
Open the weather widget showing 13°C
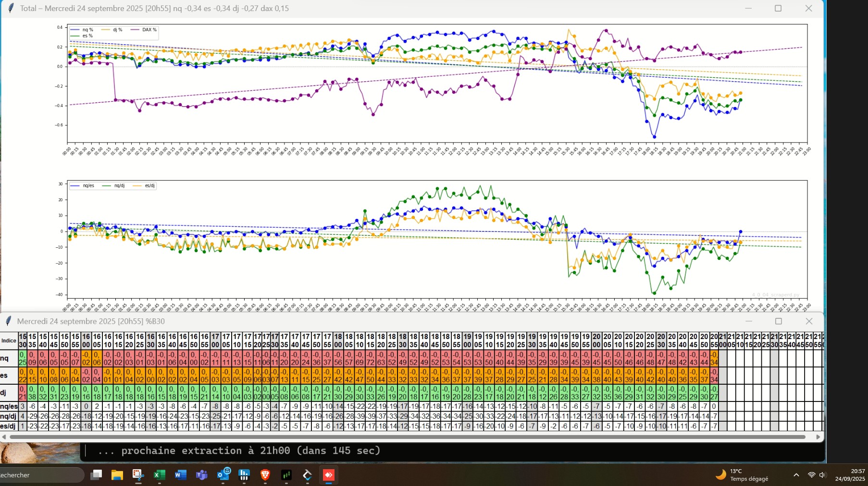pyautogui.click(x=742, y=475)
